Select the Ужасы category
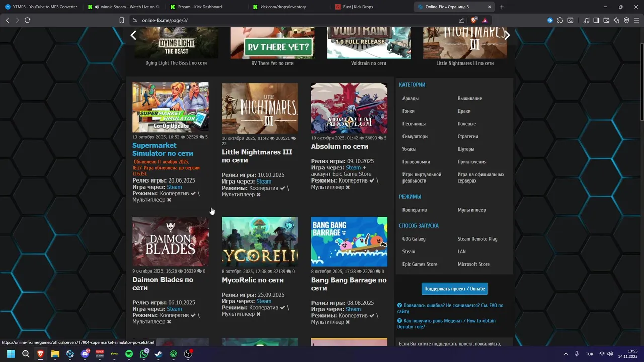 tap(409, 149)
